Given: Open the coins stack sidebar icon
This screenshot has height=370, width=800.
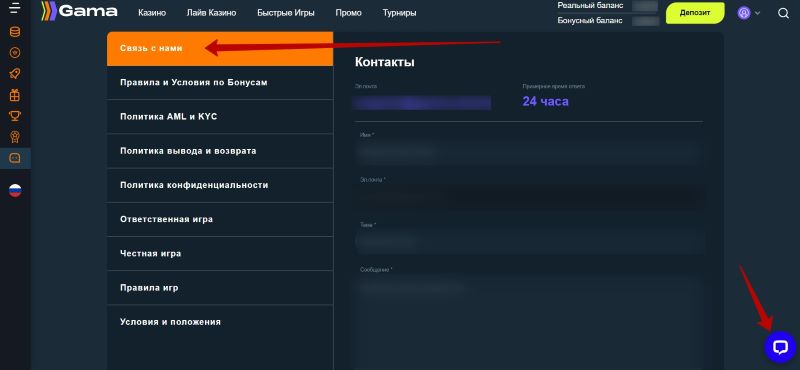Looking at the screenshot, I should [x=15, y=32].
